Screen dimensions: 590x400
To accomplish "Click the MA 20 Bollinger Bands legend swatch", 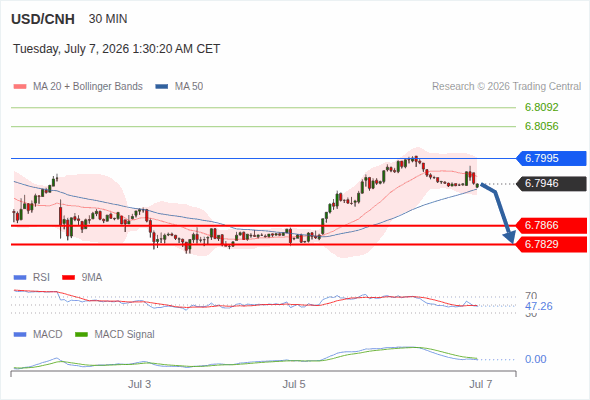I will tap(20, 87).
